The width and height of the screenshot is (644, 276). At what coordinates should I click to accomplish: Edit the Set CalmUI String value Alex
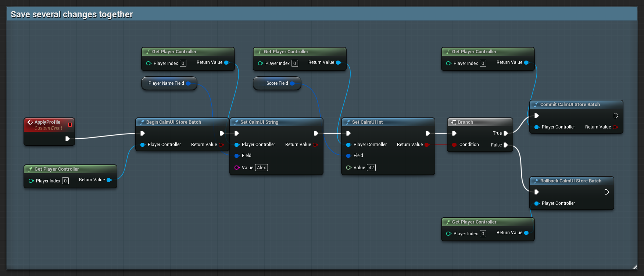click(261, 168)
